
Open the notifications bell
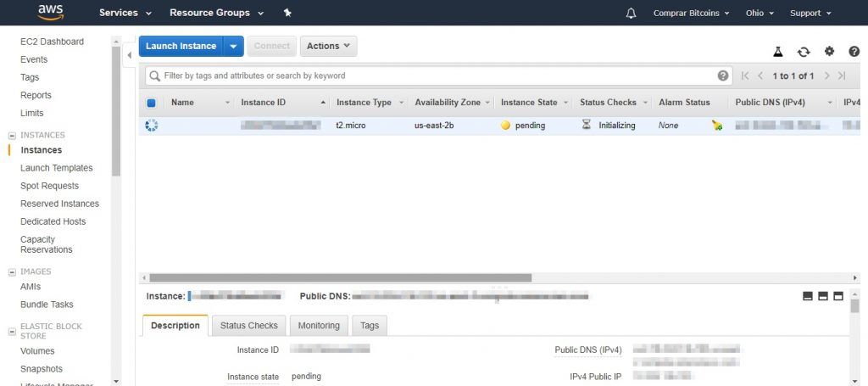point(631,13)
